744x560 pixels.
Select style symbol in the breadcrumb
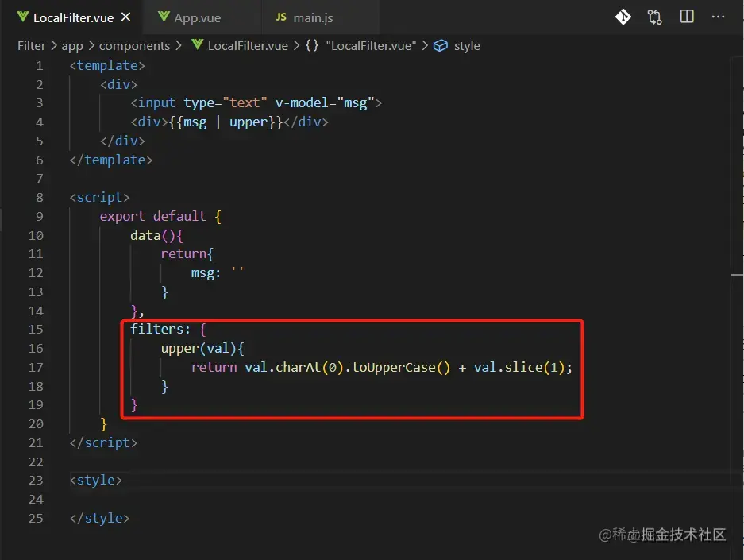[467, 46]
